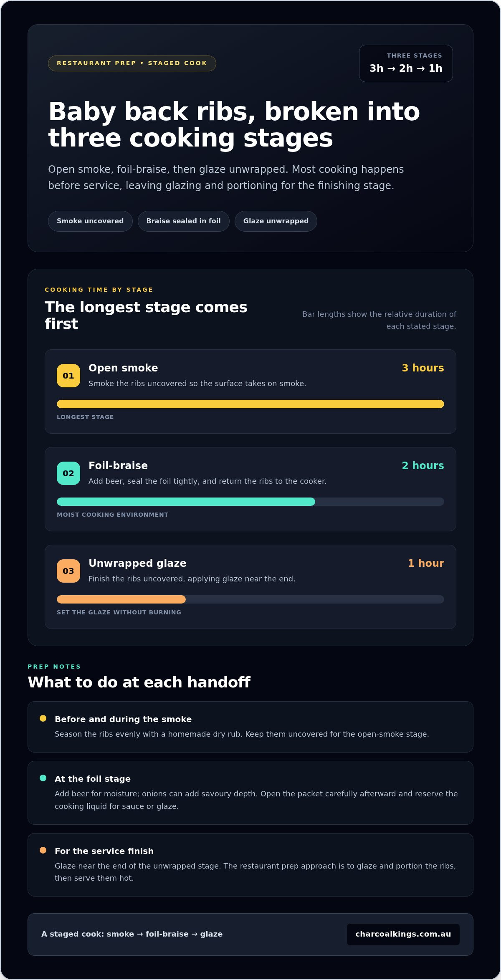Viewport: 501px width, 980px height.
Task: Click the orange dot beside service finish
Action: click(x=43, y=850)
